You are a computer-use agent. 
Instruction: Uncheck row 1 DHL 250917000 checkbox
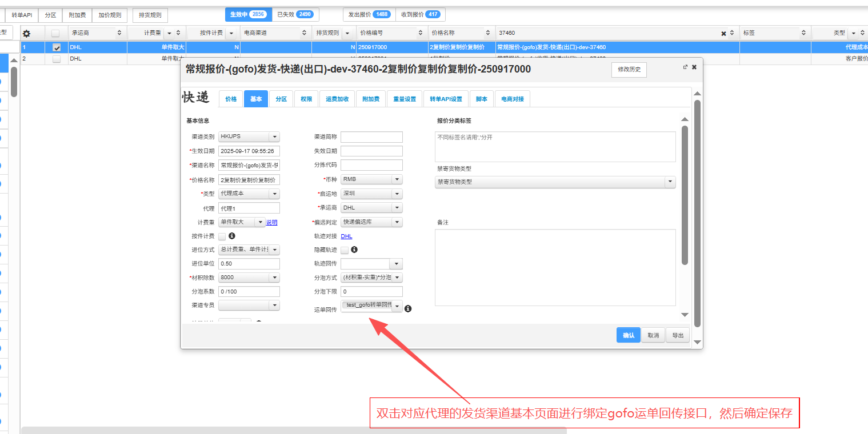click(56, 47)
